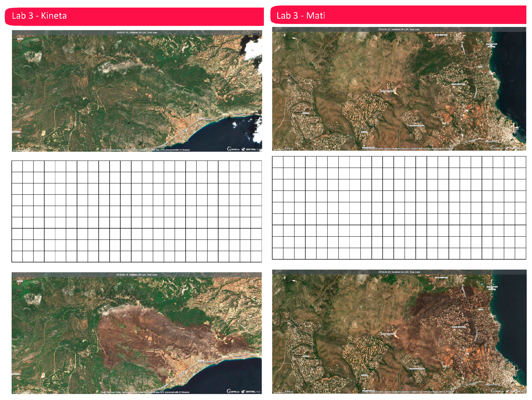532x400 pixels.
Task: Click '2018-08-09, Sentinel-2A L2A, True color' caption
Action: tap(399, 272)
